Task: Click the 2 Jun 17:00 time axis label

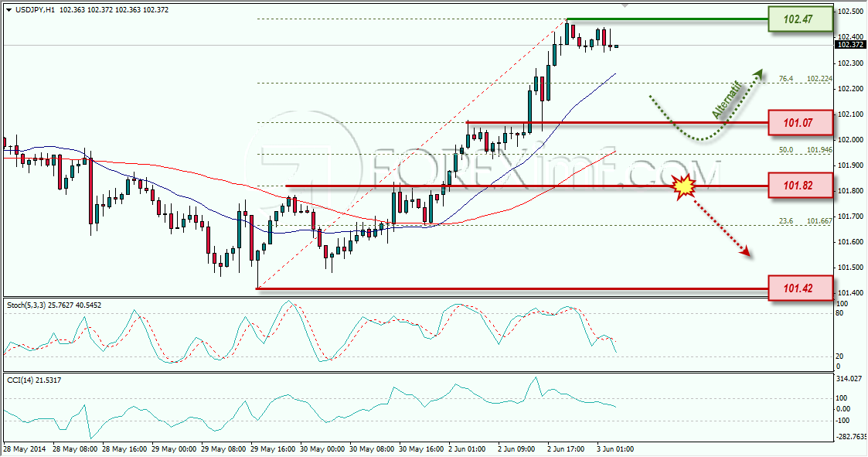Action: 566,448
